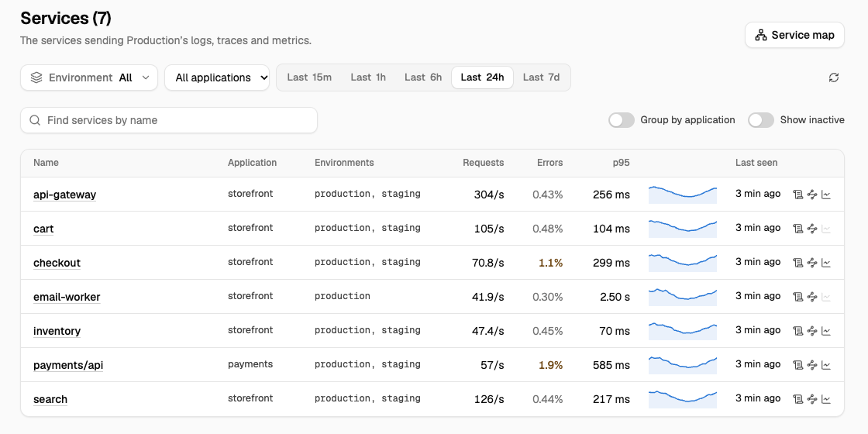Expand the All applications dropdown
The height and width of the screenshot is (434, 868).
pos(217,77)
